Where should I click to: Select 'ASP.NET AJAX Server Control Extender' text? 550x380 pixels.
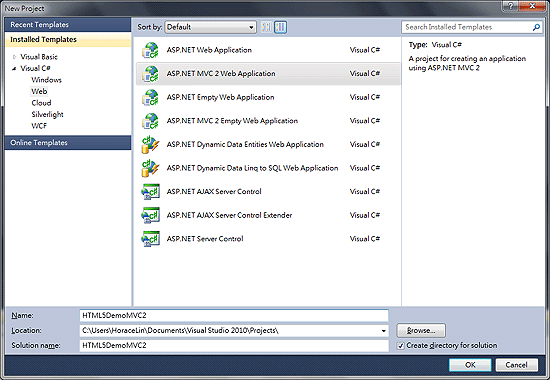(x=229, y=215)
